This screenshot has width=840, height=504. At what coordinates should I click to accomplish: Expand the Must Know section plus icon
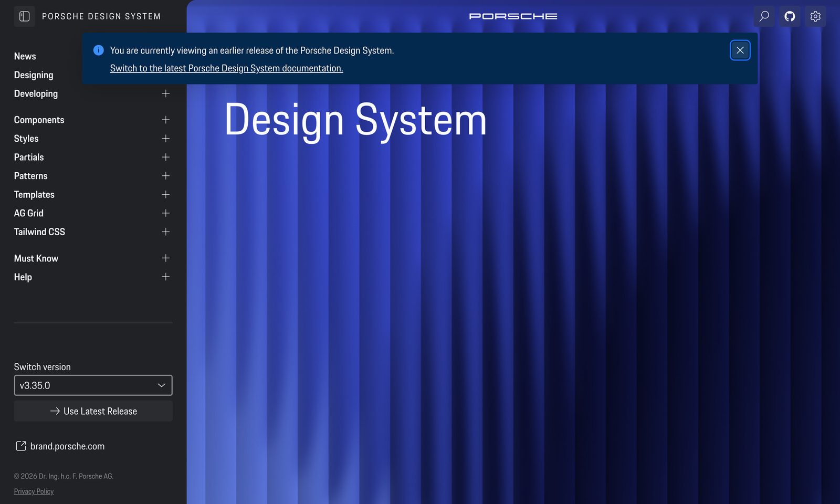[x=166, y=258]
